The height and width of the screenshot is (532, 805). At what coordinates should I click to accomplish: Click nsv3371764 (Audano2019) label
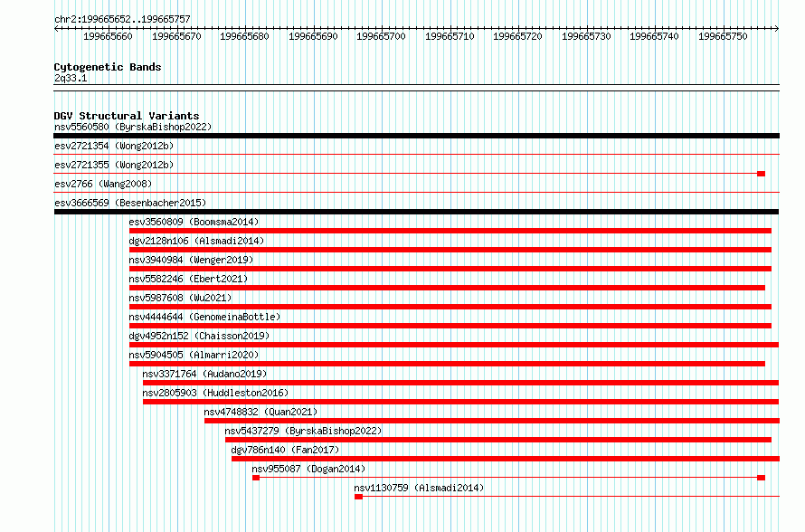pyautogui.click(x=204, y=374)
